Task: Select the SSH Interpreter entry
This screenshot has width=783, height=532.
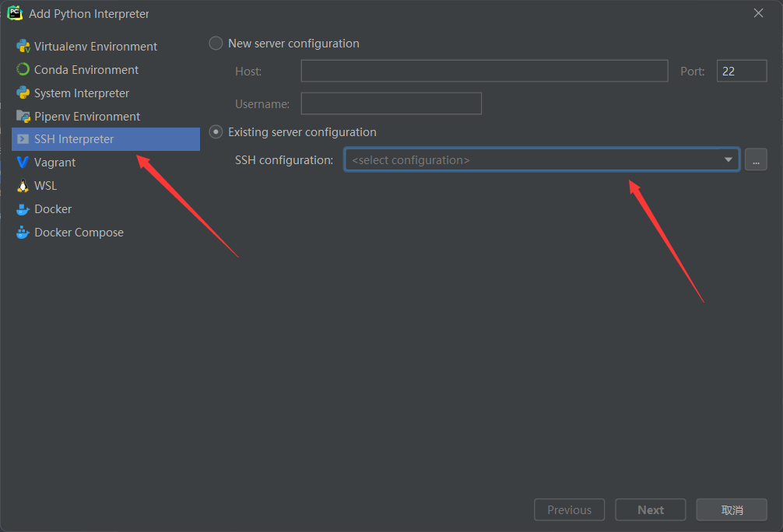Action: (106, 139)
